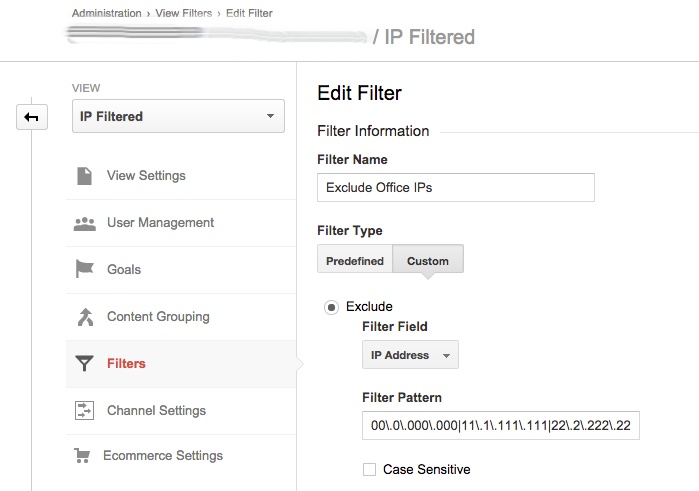699x491 pixels.
Task: Click the Goals flag icon
Action: 85,270
